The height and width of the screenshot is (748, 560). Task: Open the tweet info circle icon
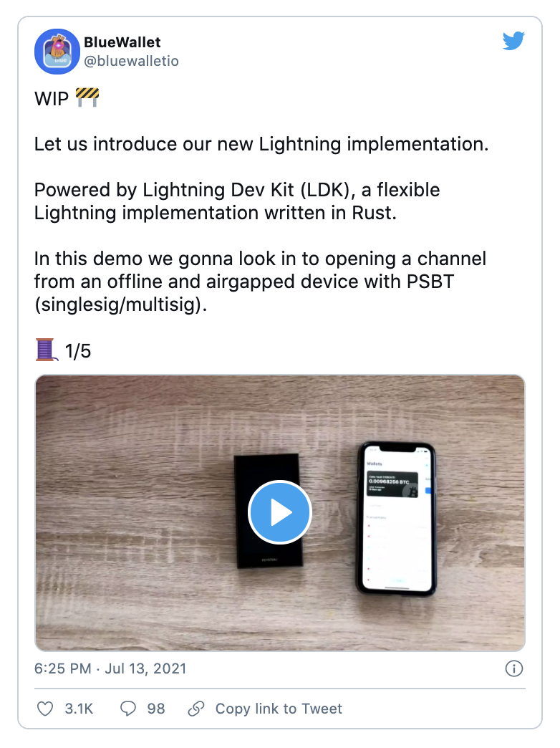(x=513, y=668)
